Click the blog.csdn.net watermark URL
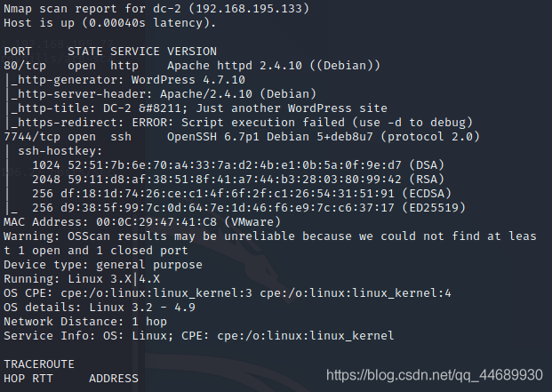The width and height of the screenshot is (552, 392). point(435,374)
